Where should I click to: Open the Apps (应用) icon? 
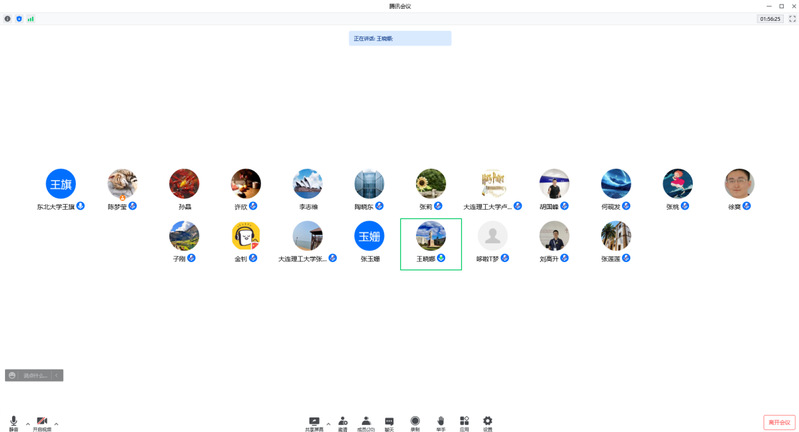(464, 423)
